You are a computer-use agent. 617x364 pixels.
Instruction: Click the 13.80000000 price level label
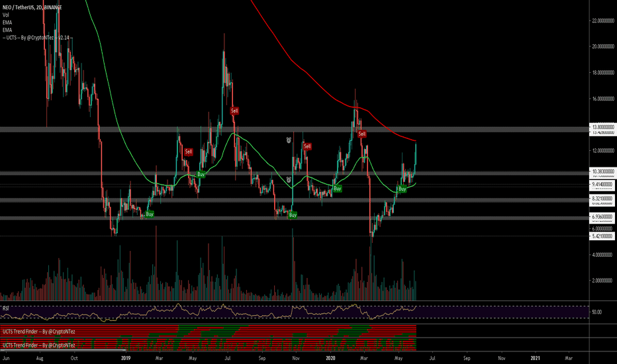pyautogui.click(x=603, y=127)
